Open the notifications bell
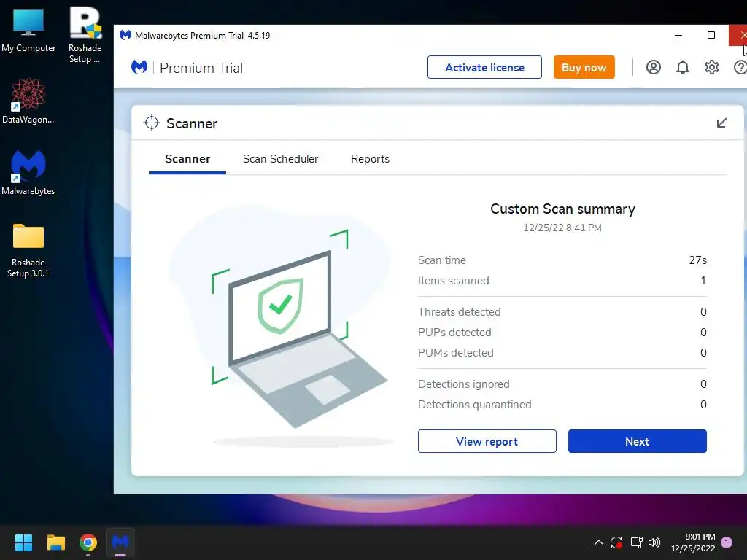The height and width of the screenshot is (560, 747). (x=682, y=67)
